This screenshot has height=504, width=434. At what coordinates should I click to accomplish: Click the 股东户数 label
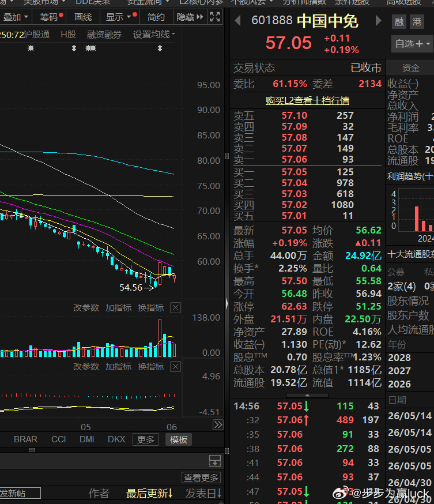coord(408,315)
